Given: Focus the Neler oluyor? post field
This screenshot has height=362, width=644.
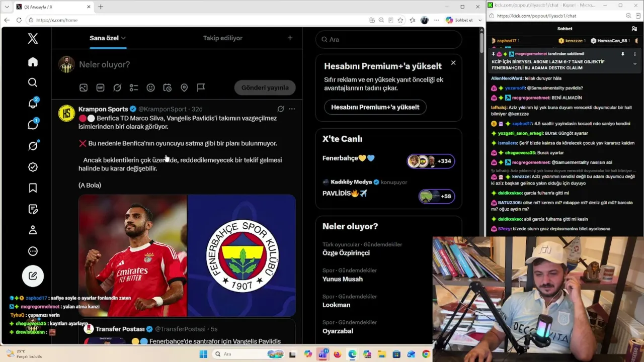Looking at the screenshot, I should point(186,64).
